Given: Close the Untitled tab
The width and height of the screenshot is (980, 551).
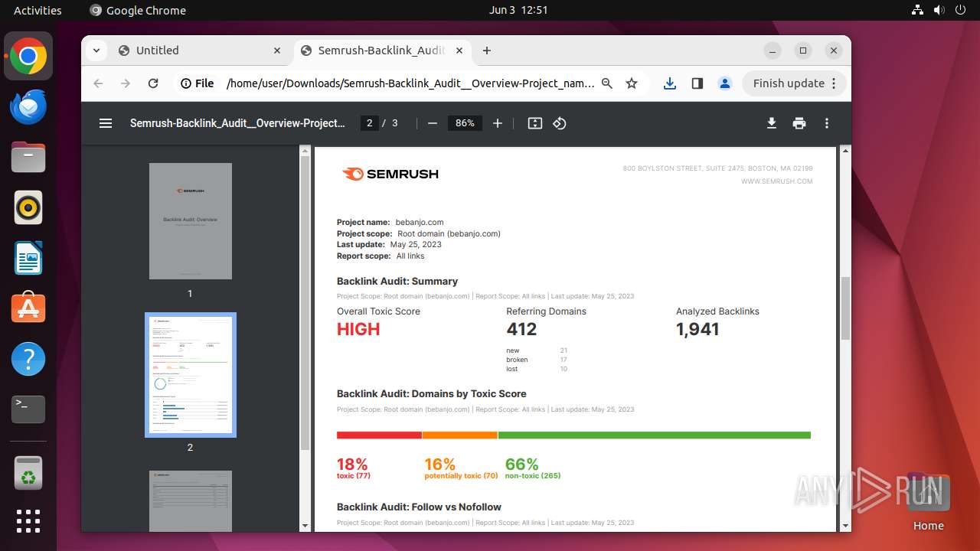Looking at the screenshot, I should [x=277, y=51].
